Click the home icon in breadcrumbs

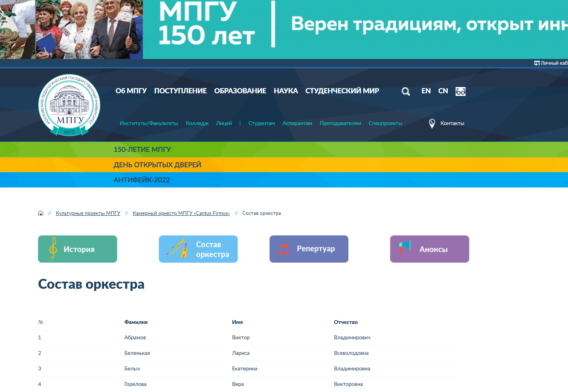pyautogui.click(x=41, y=213)
